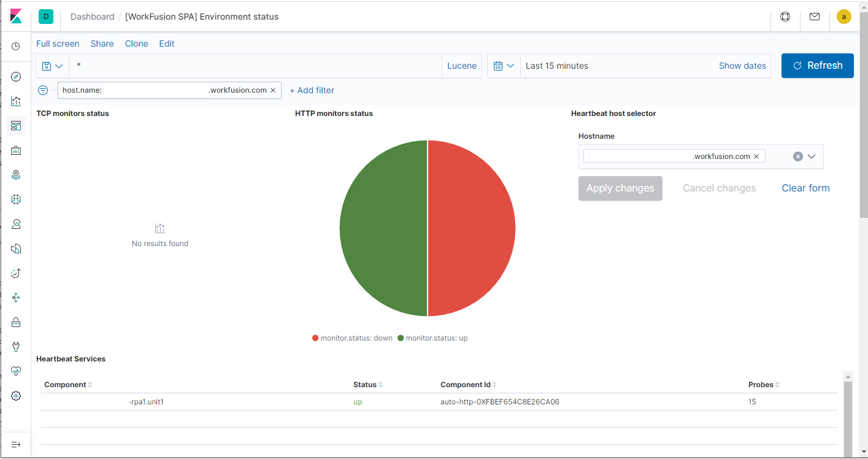Viewport: 868px width, 459px height.
Task: Open Management gear icon in sidebar
Action: (x=16, y=396)
